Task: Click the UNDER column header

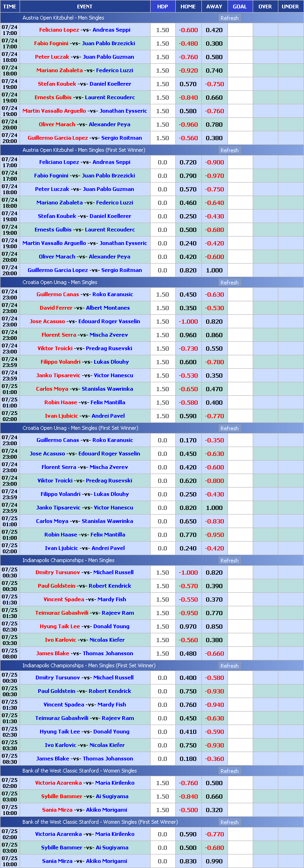Action: pyautogui.click(x=290, y=7)
